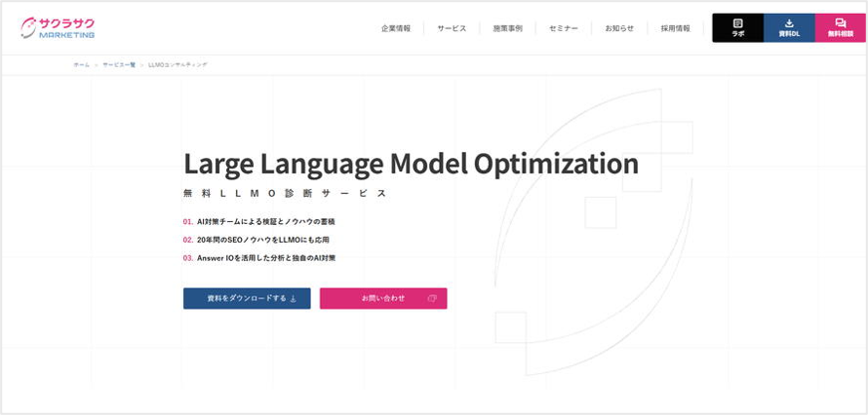Viewport: 868px width, 415px height.
Task: Open the 企業情報 menu
Action: pyautogui.click(x=396, y=28)
